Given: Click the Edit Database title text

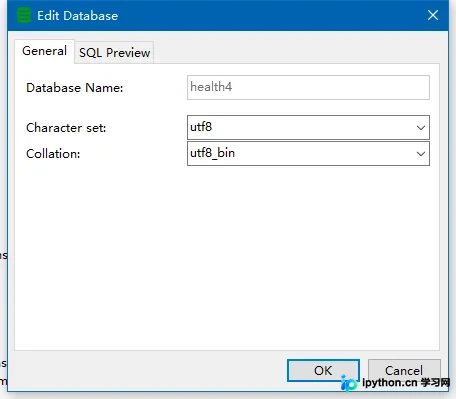Looking at the screenshot, I should pos(78,16).
